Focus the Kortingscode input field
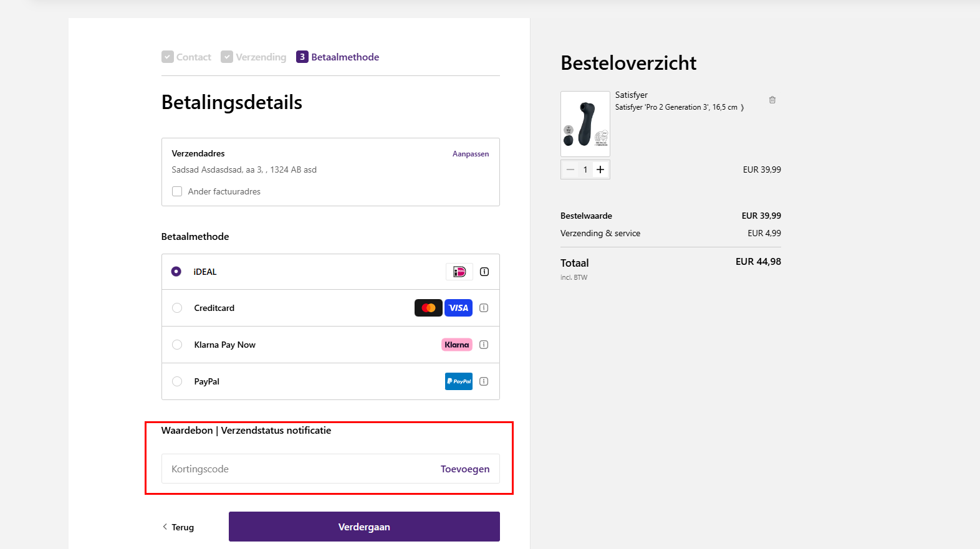 [x=299, y=469]
